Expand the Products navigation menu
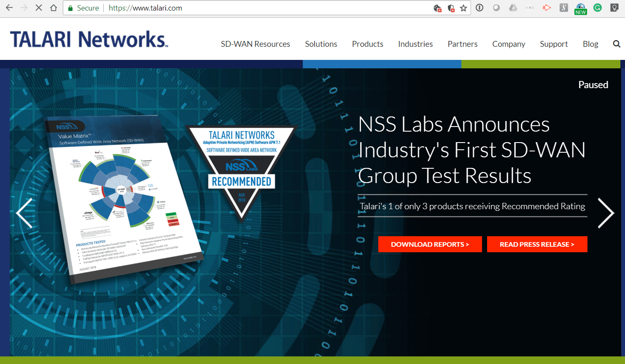625x364 pixels. tap(367, 44)
